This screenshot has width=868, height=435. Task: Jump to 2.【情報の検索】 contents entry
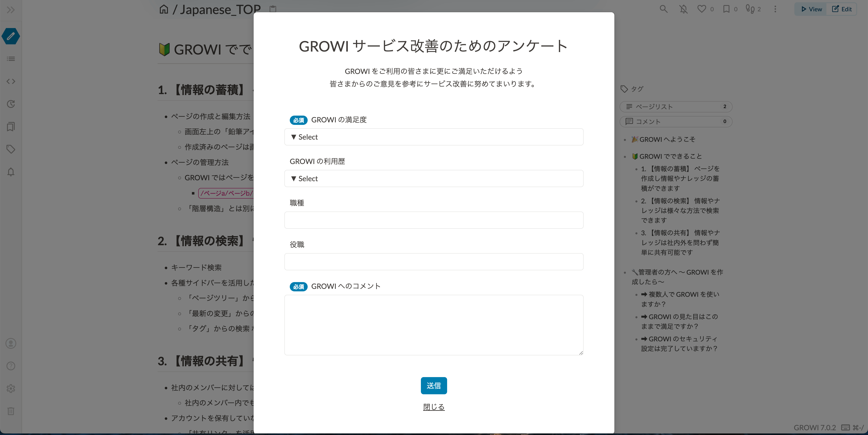pos(680,210)
